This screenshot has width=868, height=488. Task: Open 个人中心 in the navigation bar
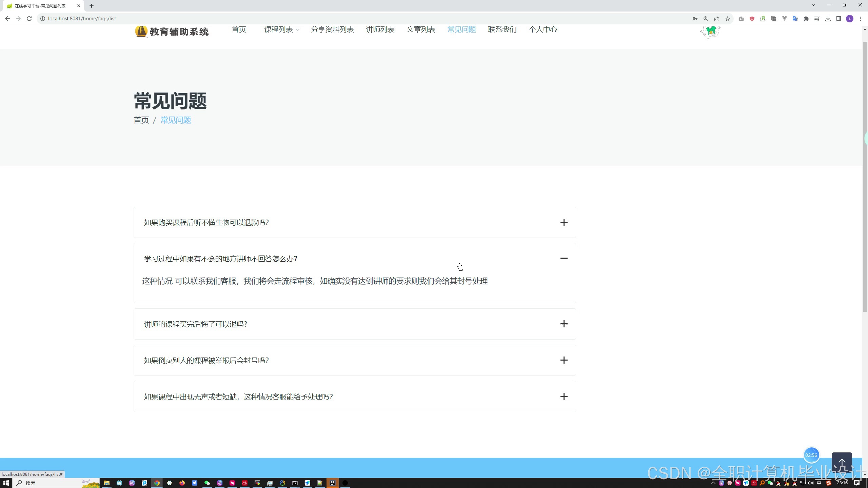click(x=542, y=30)
